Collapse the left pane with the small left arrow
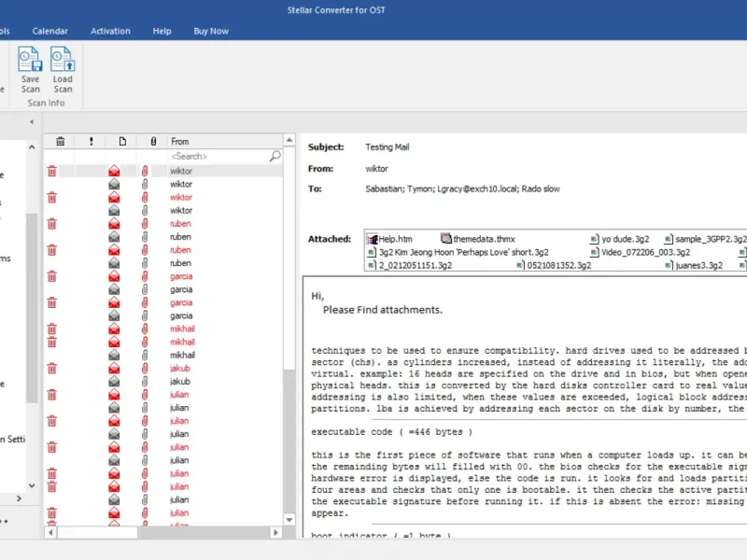The width and height of the screenshot is (747, 560). (32, 122)
